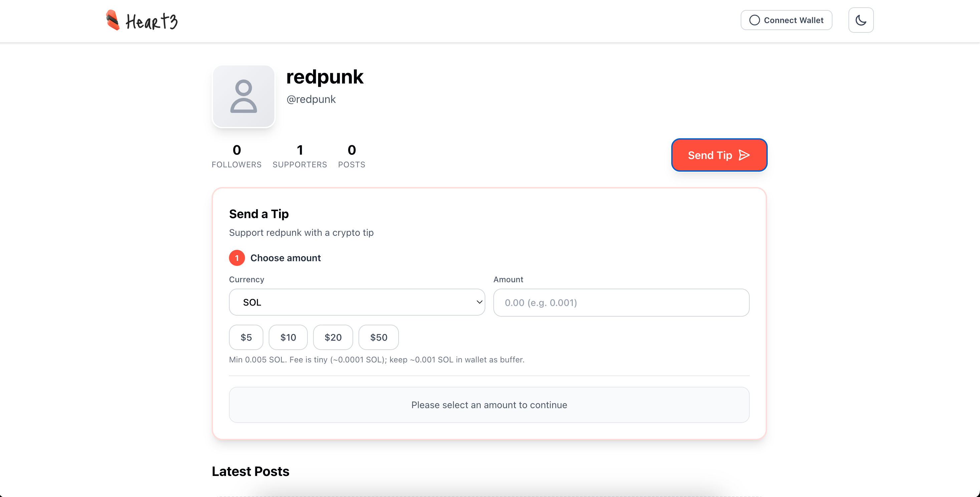Click the Connect Wallet button
This screenshot has width=980, height=497.
click(x=786, y=20)
